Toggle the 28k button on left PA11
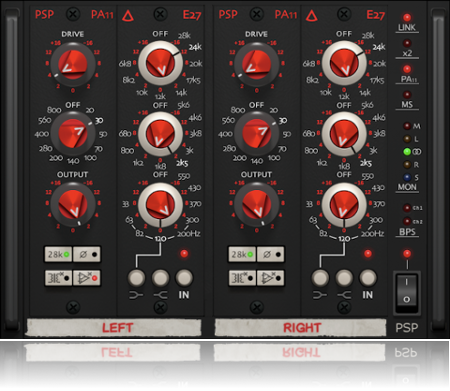This screenshot has width=450, height=391. pos(59,254)
